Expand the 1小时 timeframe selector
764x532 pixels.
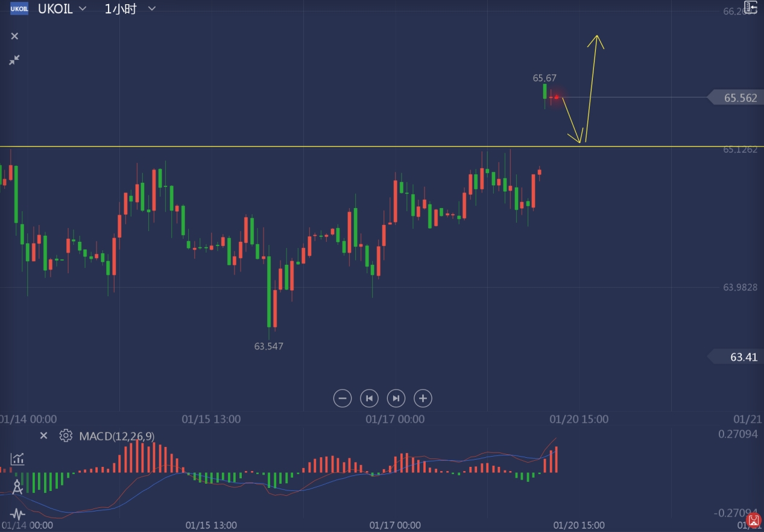click(151, 9)
